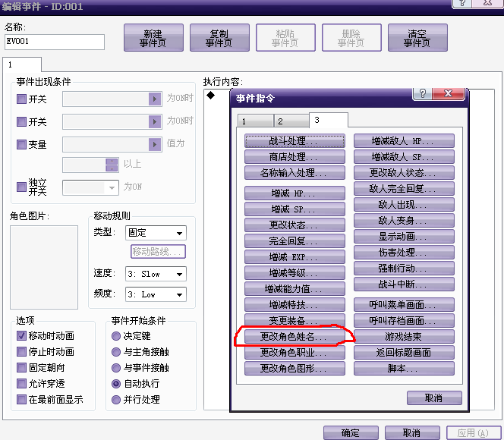Viewport: 504px width, 440px height.
Task: Click the 增减能力值 command
Action: point(295,289)
